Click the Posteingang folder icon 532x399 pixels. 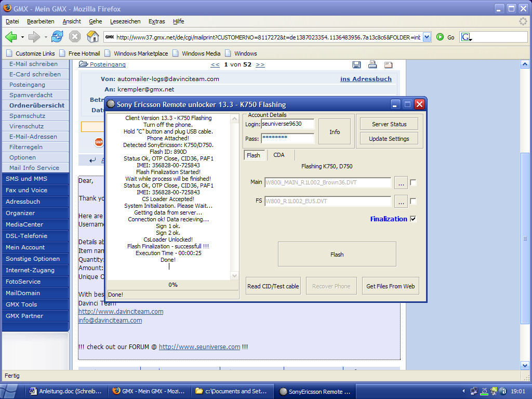tap(83, 64)
